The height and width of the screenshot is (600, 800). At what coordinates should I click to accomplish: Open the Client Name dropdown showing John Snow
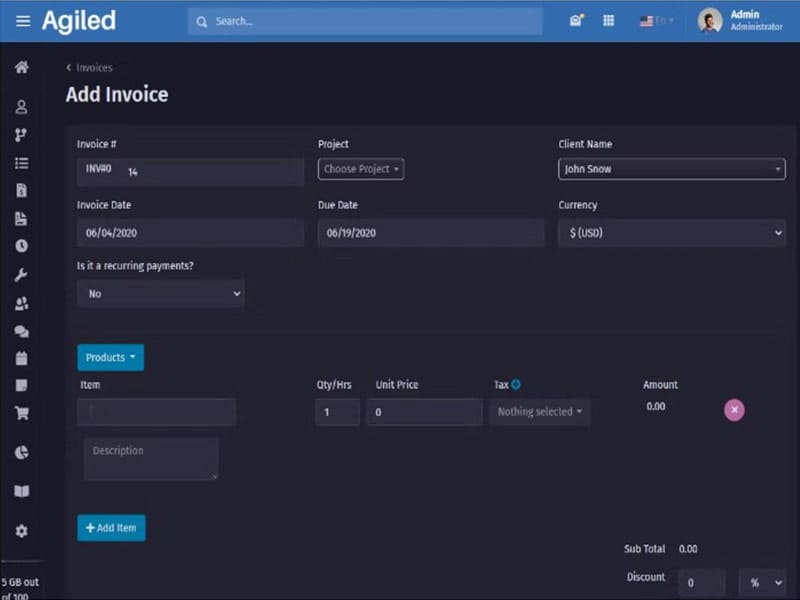click(x=671, y=169)
